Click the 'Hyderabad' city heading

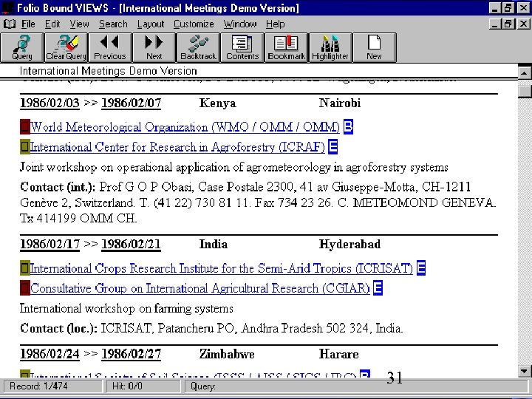coord(349,244)
